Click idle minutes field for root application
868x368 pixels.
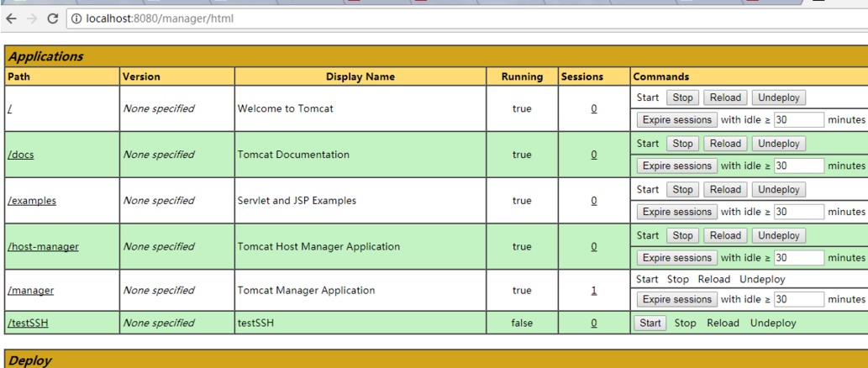click(799, 119)
